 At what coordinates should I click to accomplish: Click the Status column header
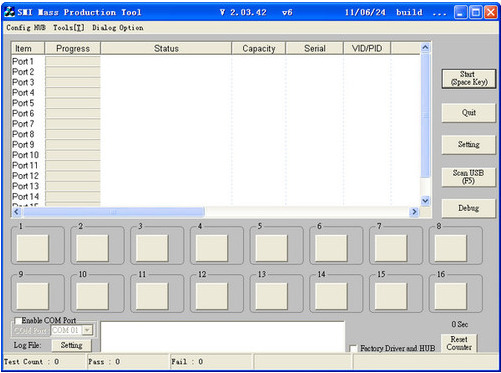pyautogui.click(x=166, y=48)
